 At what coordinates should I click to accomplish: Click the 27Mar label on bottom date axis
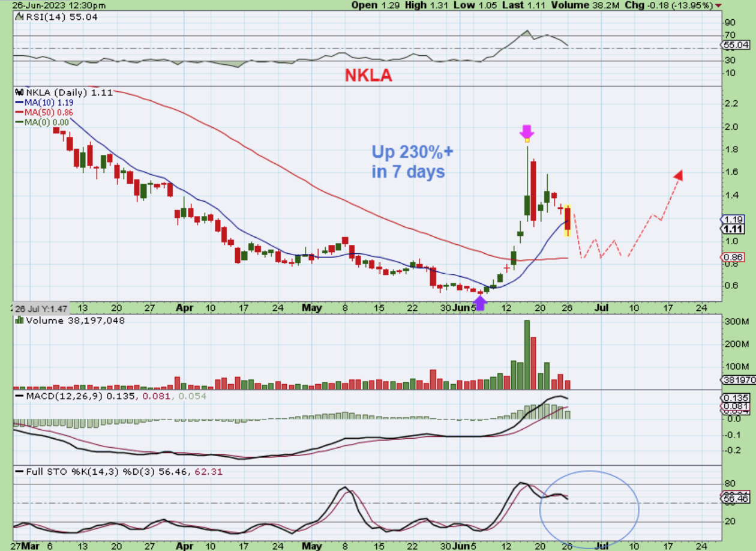tap(25, 545)
